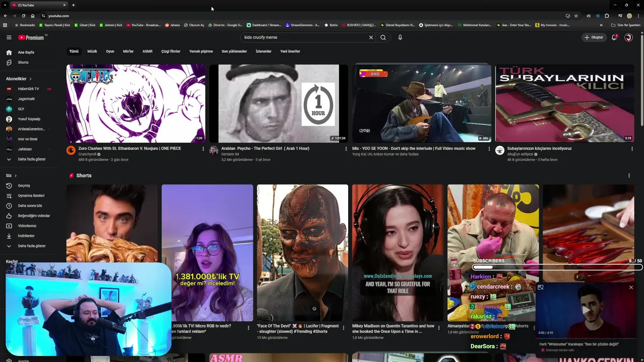Open the YouTube hamburger guide menu

[9, 37]
